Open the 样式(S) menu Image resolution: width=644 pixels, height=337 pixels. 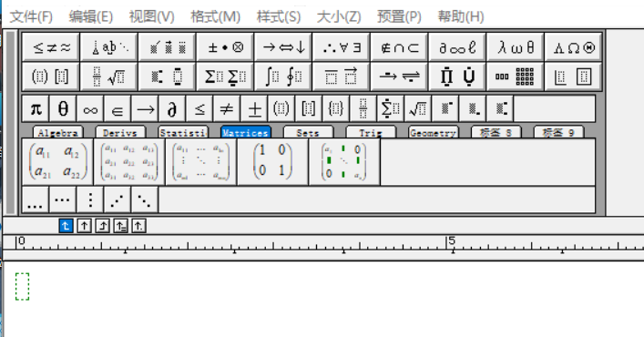pos(279,16)
